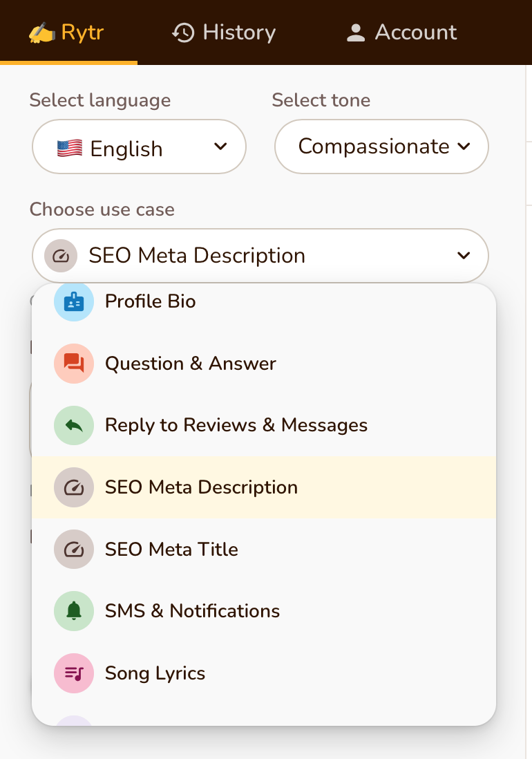
Task: Open the English language dropdown
Action: (x=140, y=147)
